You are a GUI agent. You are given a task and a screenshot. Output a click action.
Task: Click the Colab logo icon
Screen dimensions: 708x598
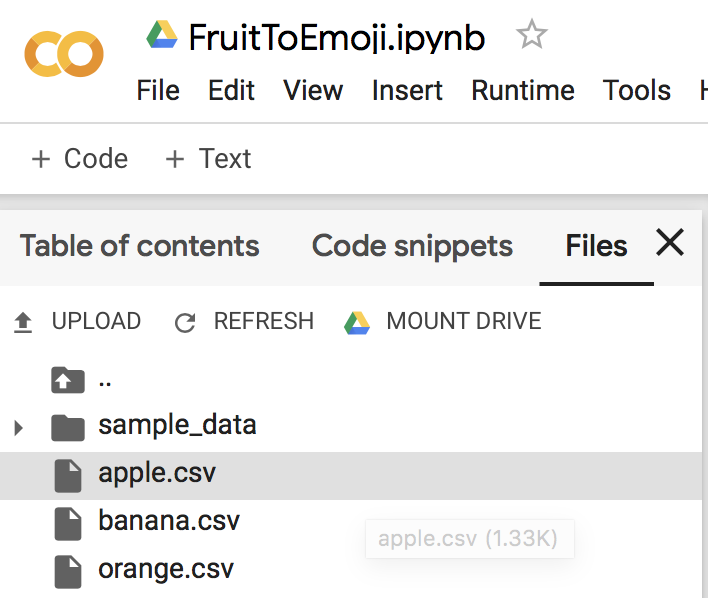click(x=64, y=56)
